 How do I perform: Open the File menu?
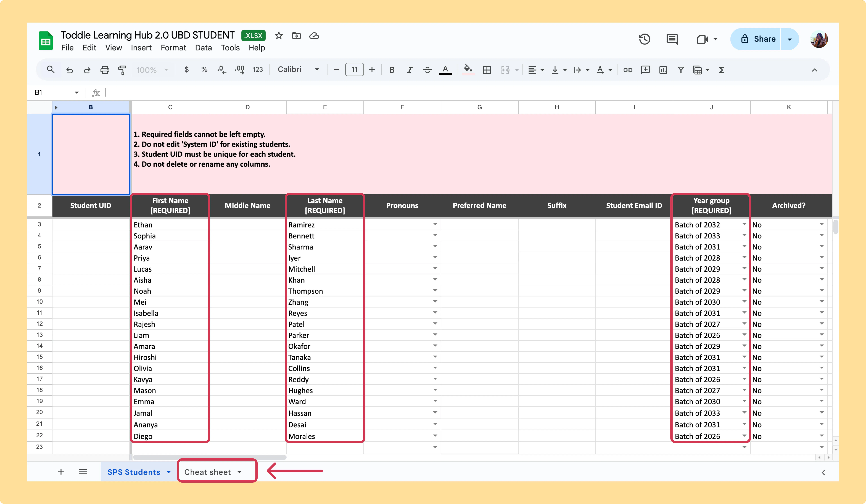(67, 48)
